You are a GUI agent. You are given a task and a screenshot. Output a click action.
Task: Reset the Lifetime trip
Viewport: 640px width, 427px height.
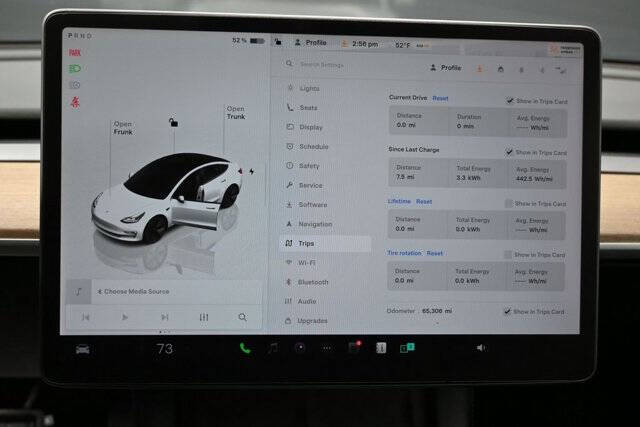(424, 202)
